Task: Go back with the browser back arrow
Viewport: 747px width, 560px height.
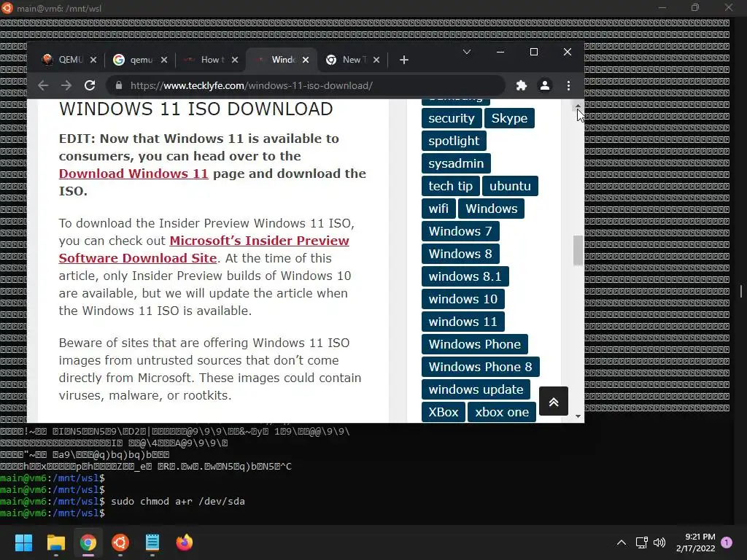Action: [43, 86]
